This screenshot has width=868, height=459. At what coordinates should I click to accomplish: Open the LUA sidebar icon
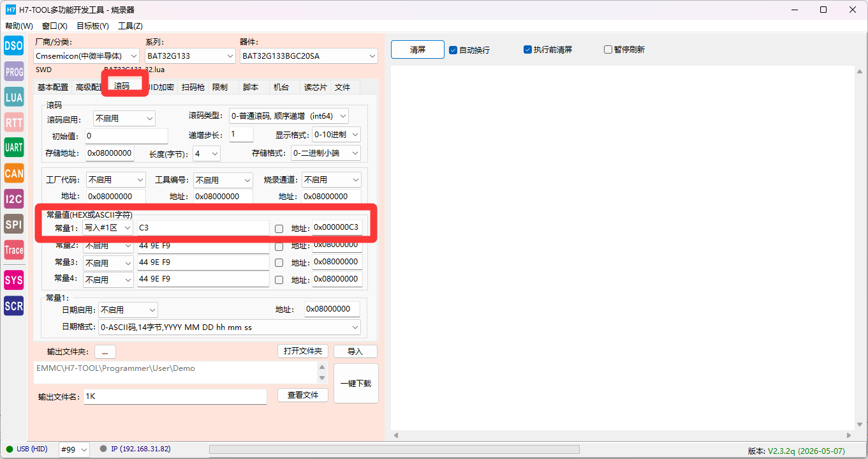coord(14,97)
